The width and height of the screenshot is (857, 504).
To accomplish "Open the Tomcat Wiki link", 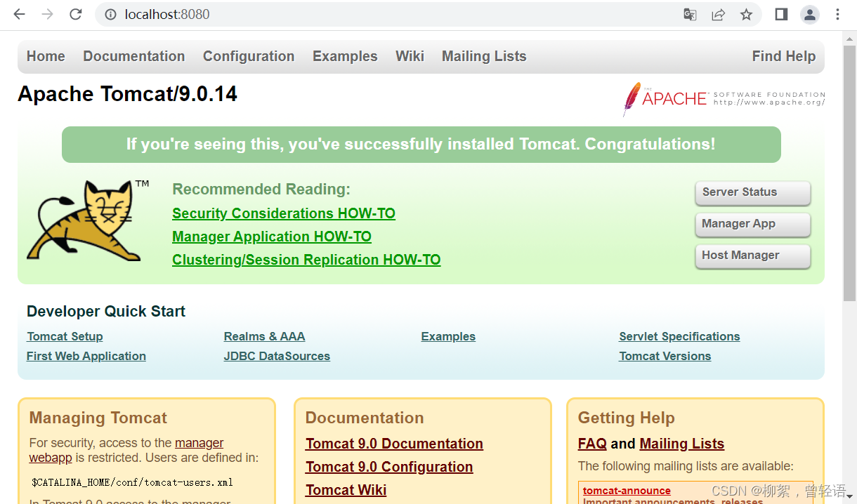I will coord(346,490).
